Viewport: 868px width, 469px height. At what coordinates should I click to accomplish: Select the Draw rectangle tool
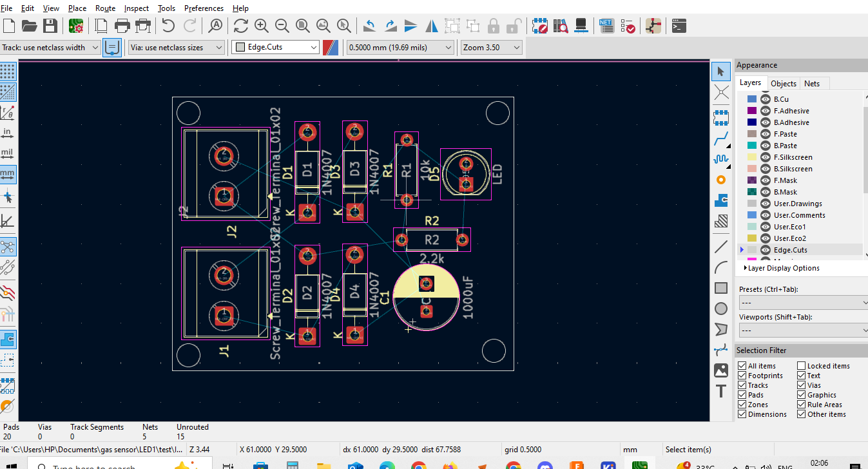coord(721,288)
